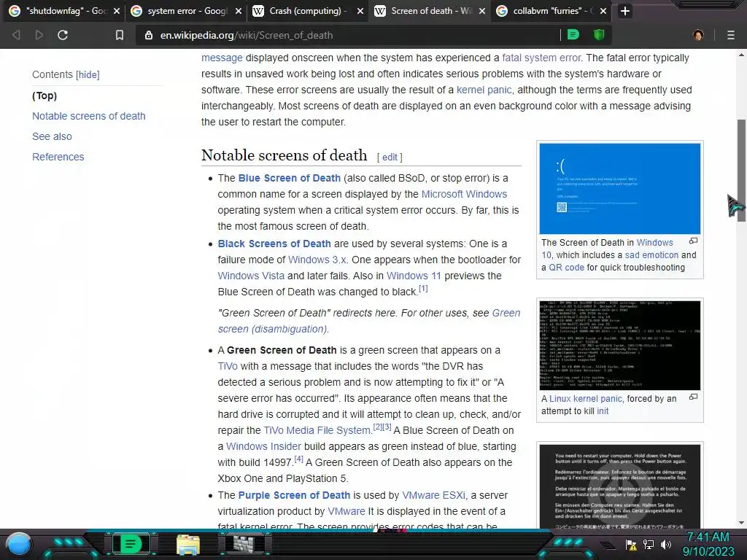Open the Windows 11 link
Screen dimensions: 747x560
[x=414, y=276]
